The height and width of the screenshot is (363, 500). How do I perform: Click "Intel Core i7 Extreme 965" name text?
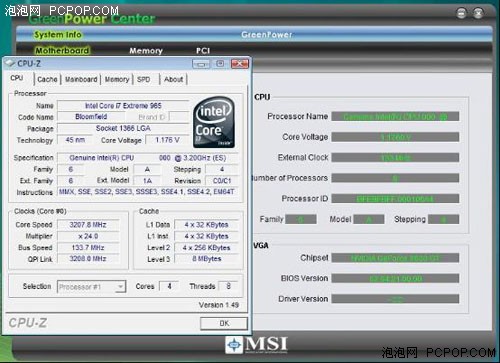pyautogui.click(x=123, y=106)
